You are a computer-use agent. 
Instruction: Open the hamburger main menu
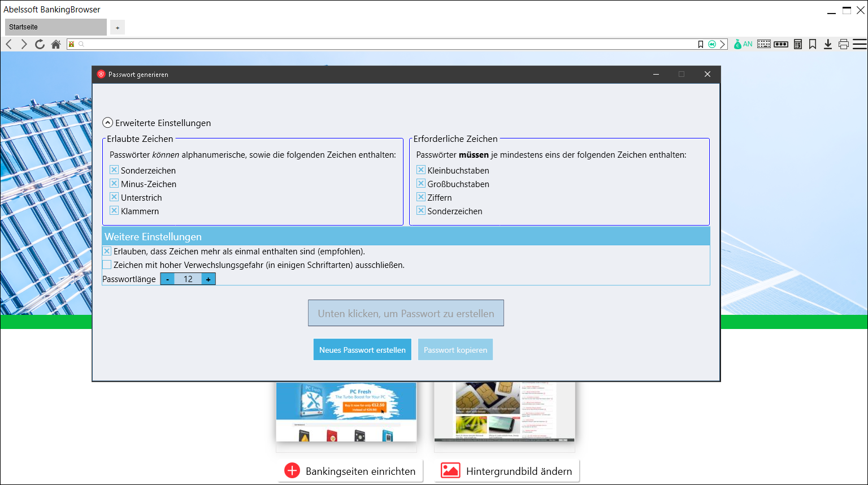click(860, 44)
